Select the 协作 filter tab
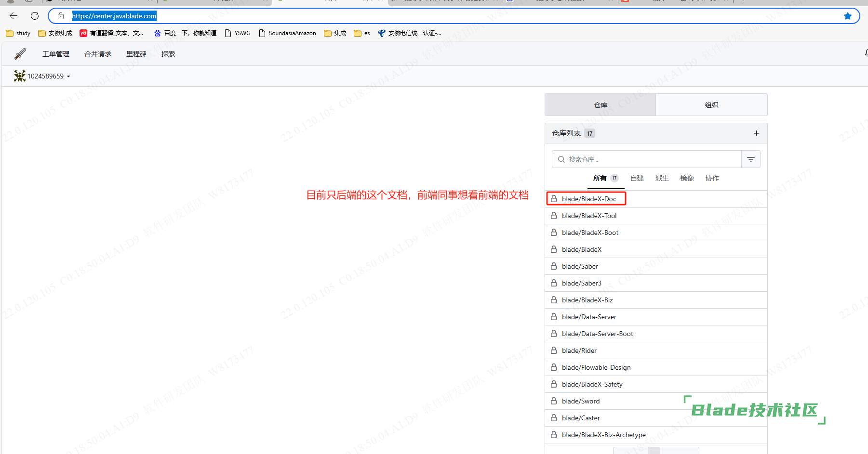Image resolution: width=868 pixels, height=454 pixels. point(712,178)
